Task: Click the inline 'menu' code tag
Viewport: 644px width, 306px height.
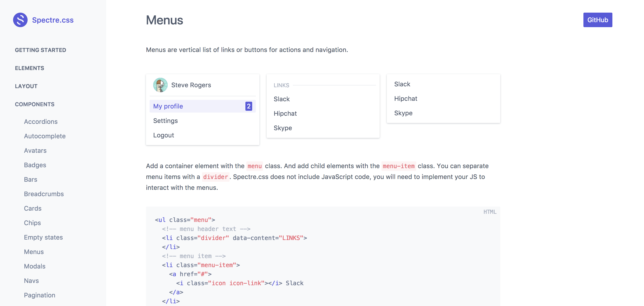Action: [254, 166]
